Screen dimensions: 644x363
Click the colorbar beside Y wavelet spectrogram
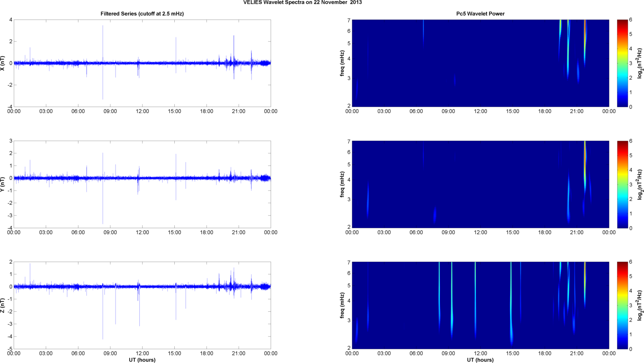tap(622, 184)
